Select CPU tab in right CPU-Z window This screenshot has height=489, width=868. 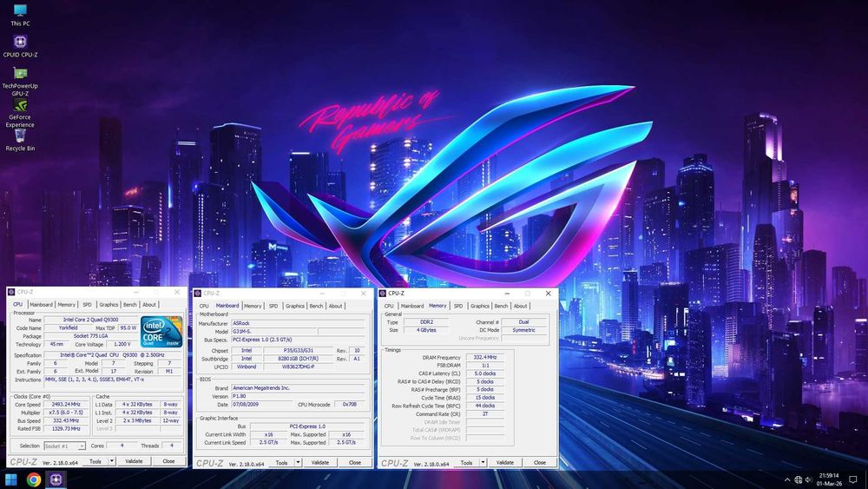[x=389, y=306]
